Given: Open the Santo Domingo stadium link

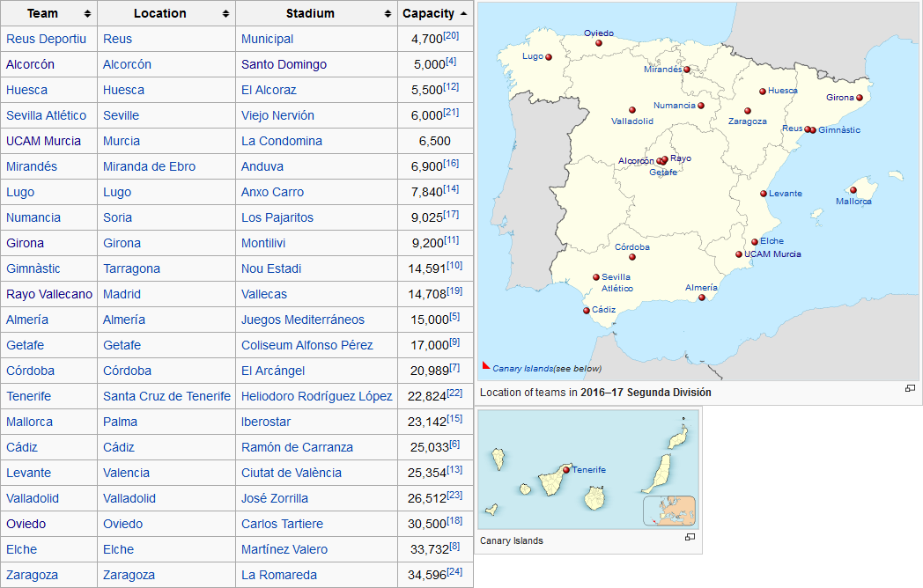Looking at the screenshot, I should coord(284,65).
